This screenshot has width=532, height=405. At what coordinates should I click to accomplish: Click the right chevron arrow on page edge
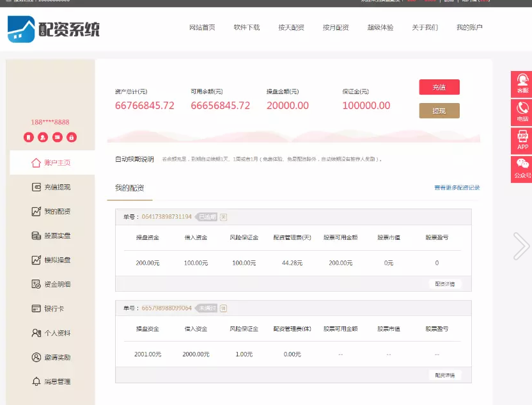[520, 246]
